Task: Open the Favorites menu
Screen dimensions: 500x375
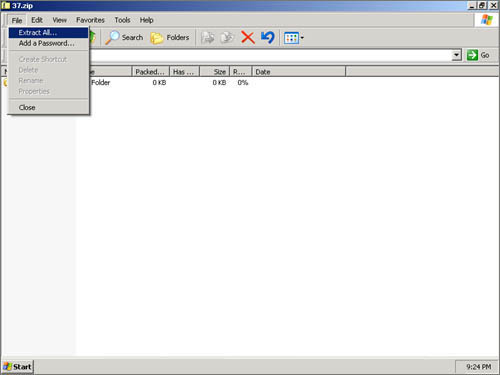Action: (90, 20)
